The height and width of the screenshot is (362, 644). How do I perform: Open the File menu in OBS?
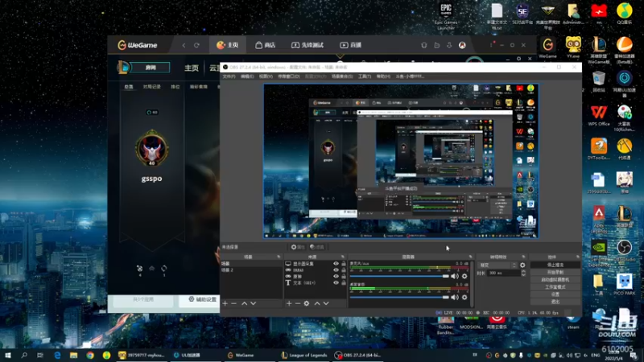point(229,76)
